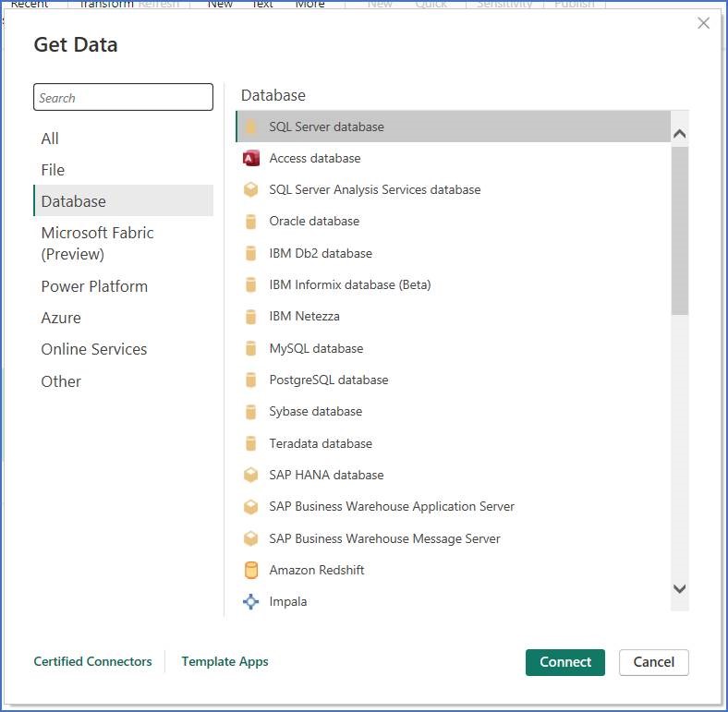Click the IBM Db2 database icon

(x=250, y=253)
